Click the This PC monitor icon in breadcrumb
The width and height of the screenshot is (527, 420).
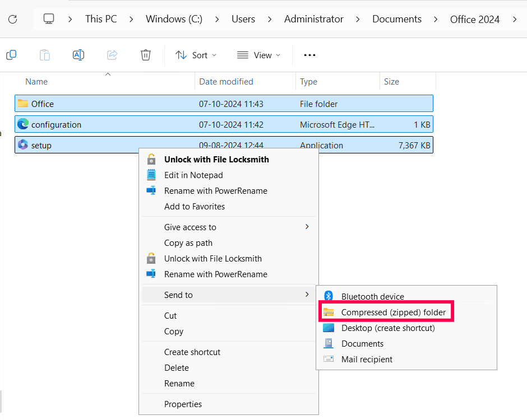click(x=48, y=18)
